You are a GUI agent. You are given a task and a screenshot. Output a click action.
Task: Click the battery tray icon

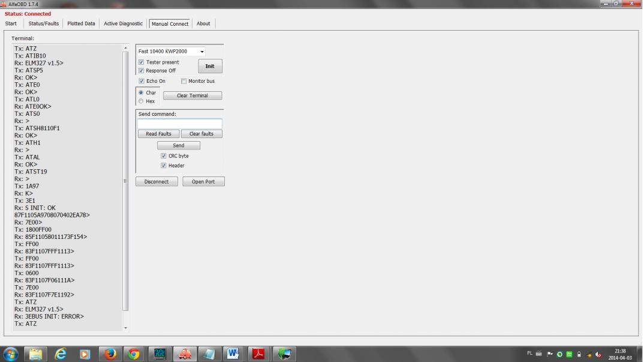(579, 355)
